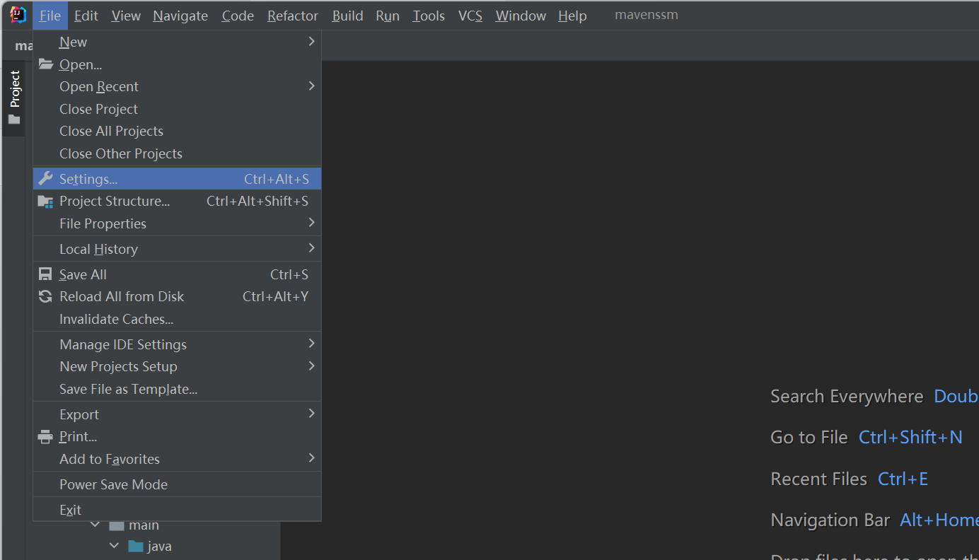This screenshot has width=979, height=560.
Task: Click the Project Structure folder icon
Action: (x=45, y=202)
